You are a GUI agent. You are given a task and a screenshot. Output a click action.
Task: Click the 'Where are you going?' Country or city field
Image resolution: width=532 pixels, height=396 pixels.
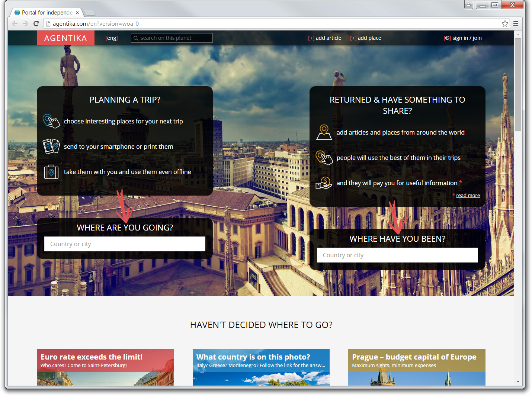point(125,244)
